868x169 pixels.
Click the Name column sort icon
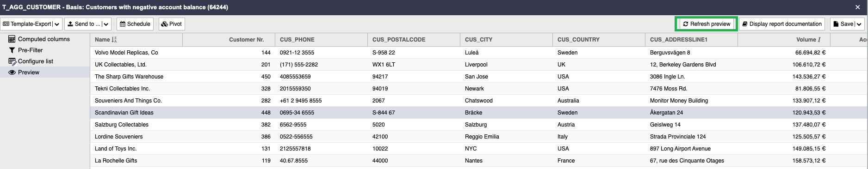point(114,40)
